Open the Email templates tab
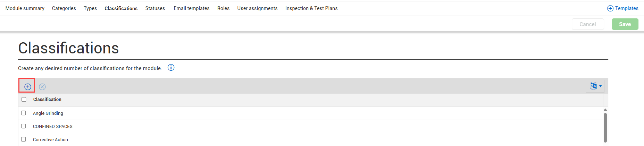 pyautogui.click(x=192, y=8)
